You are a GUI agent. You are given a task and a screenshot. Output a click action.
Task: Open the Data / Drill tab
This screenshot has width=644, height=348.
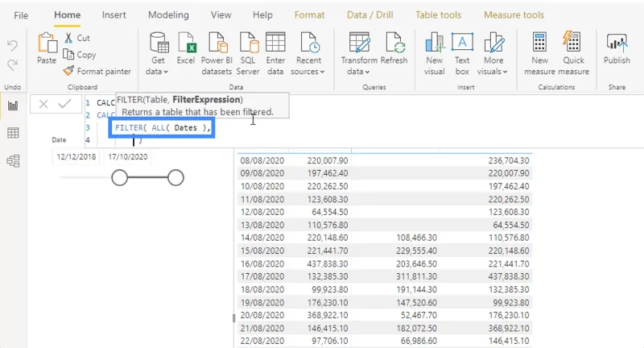(x=369, y=15)
